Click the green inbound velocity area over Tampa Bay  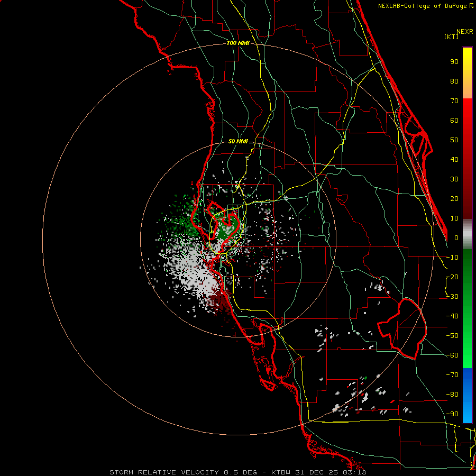coord(227,229)
